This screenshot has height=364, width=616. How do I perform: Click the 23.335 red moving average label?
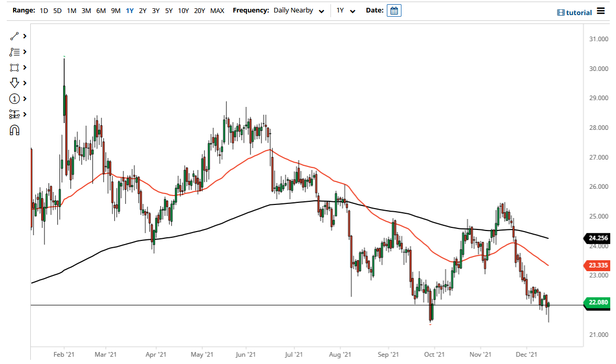point(598,265)
